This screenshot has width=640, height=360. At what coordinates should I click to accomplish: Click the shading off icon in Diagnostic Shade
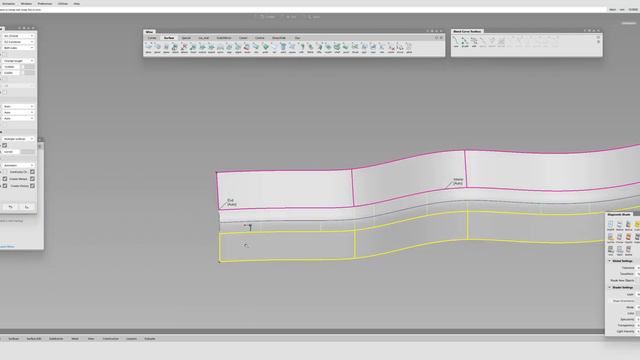click(x=611, y=226)
